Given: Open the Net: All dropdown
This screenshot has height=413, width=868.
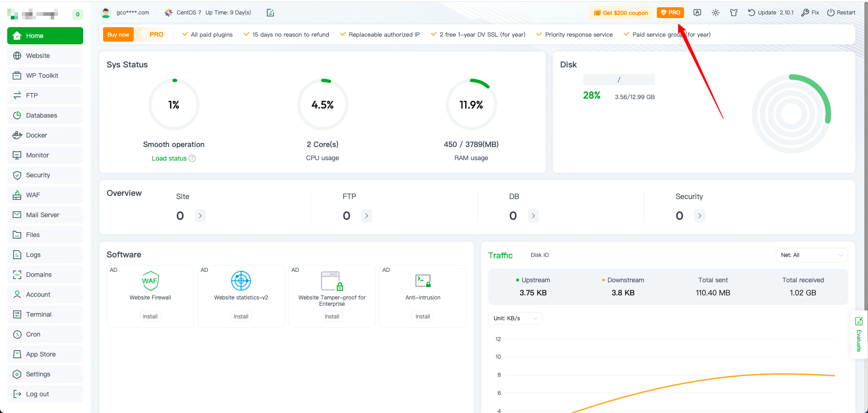Looking at the screenshot, I should coord(811,255).
